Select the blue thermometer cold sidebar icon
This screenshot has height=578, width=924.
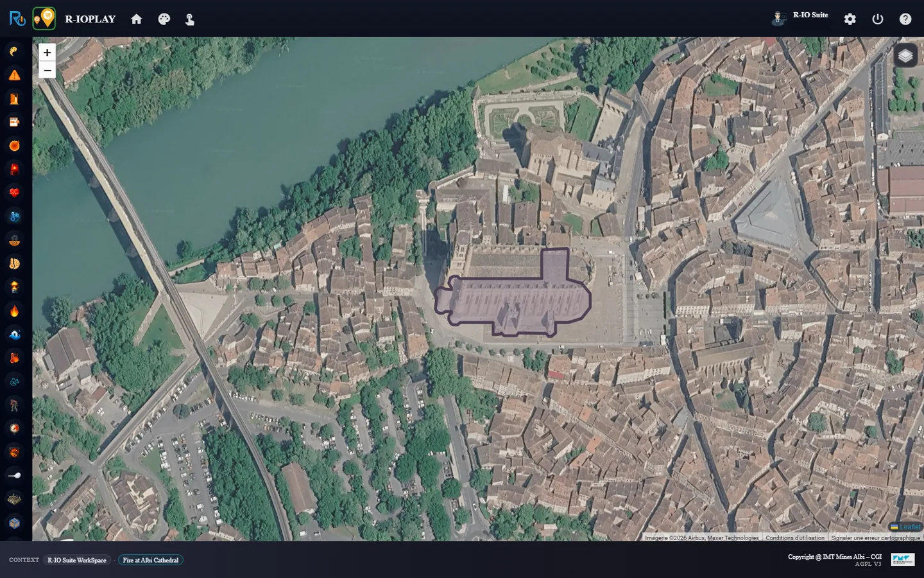(14, 216)
